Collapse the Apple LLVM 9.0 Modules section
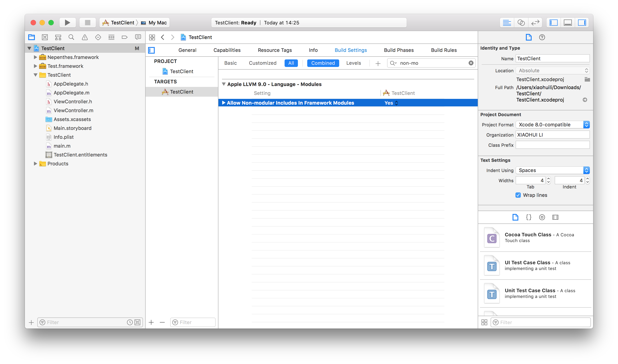Image resolution: width=618 pixels, height=364 pixels. click(x=224, y=84)
